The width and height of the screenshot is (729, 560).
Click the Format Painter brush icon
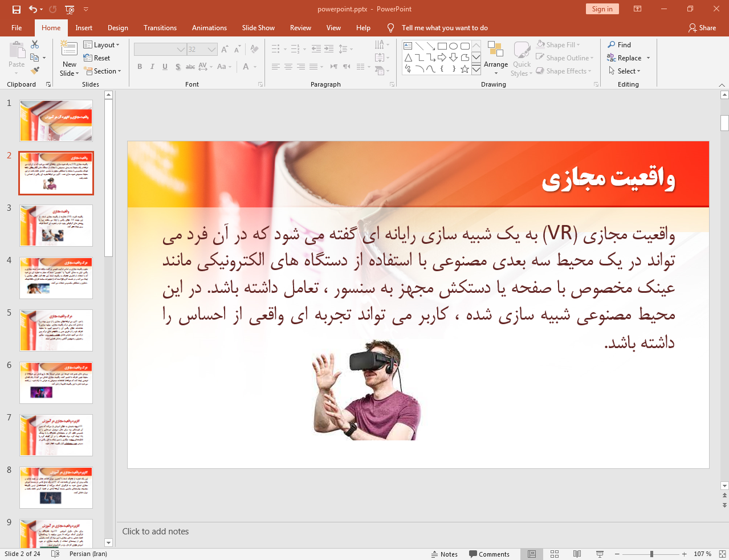(x=35, y=71)
